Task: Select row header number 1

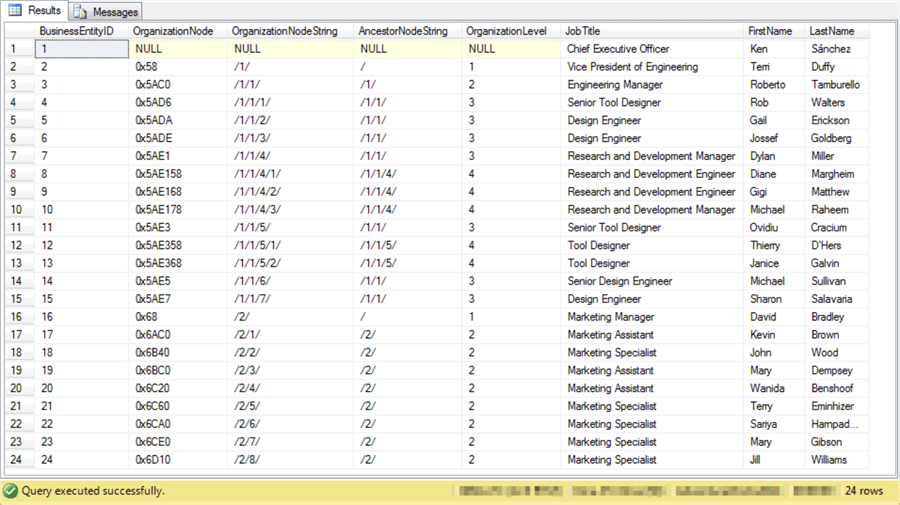Action: click(x=20, y=49)
